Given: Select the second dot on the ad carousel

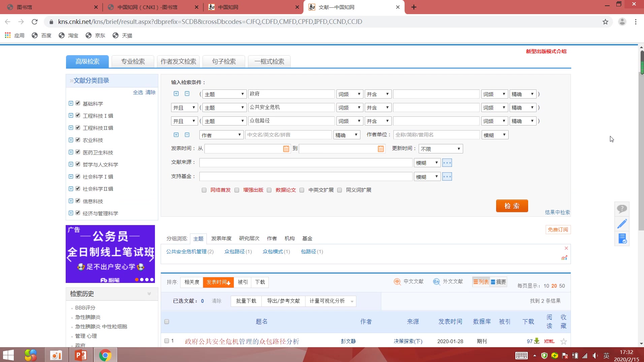Looking at the screenshot, I should [141, 279].
